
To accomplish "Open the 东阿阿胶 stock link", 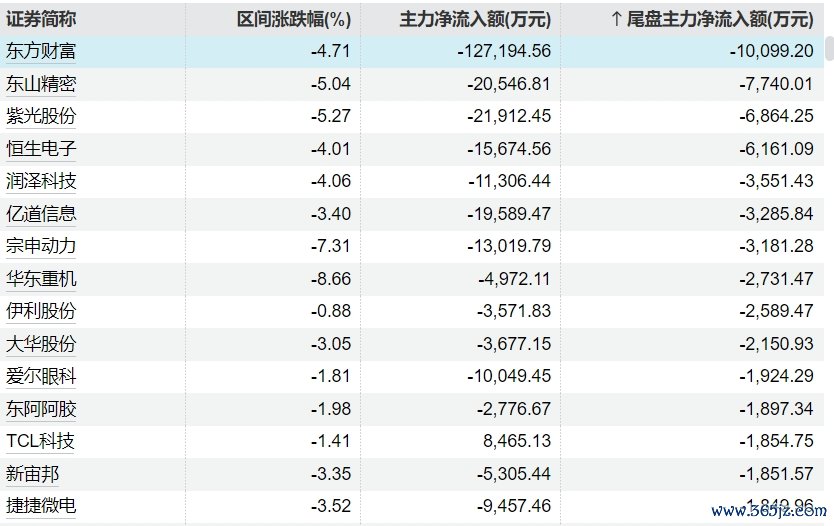I will coord(41,409).
